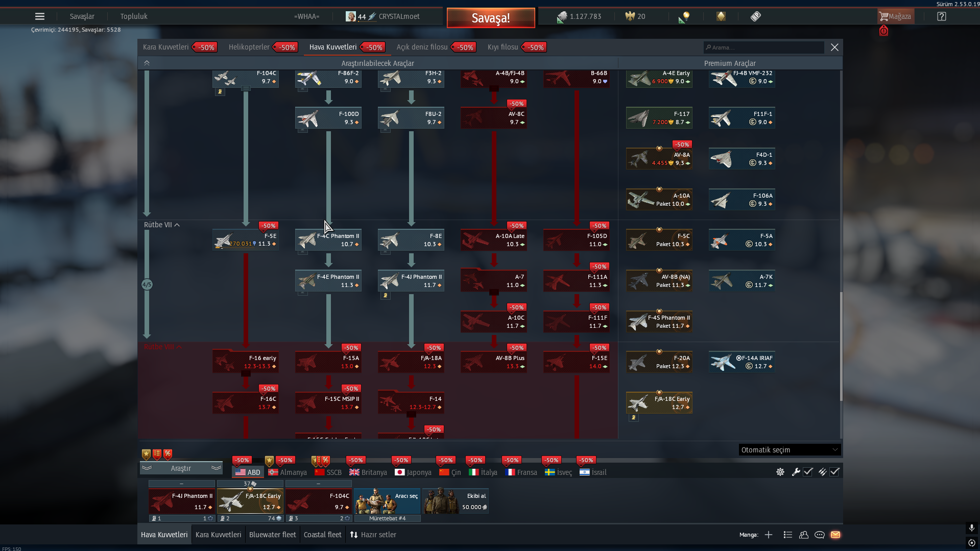Click the search magnifier icon
This screenshot has width=980, height=551.
pos(708,47)
